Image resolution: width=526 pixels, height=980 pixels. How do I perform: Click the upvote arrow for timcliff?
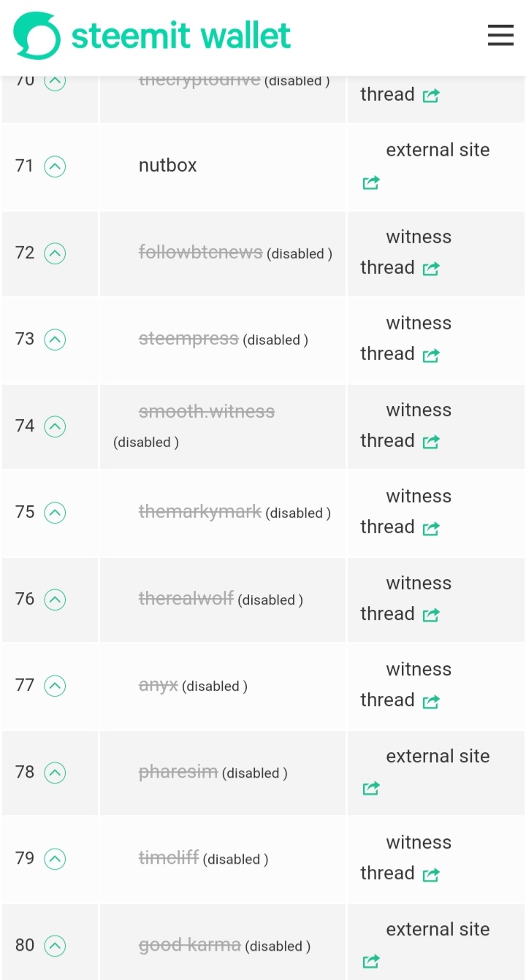pyautogui.click(x=55, y=859)
